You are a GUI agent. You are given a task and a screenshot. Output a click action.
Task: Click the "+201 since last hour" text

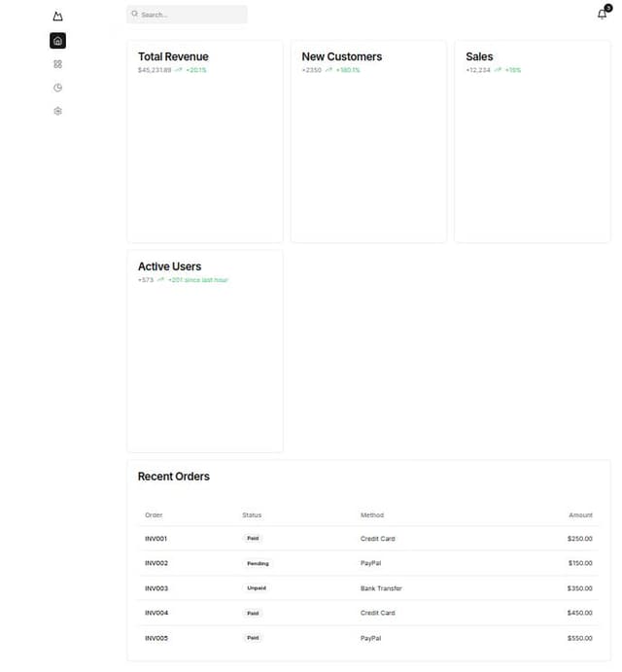[x=198, y=280]
